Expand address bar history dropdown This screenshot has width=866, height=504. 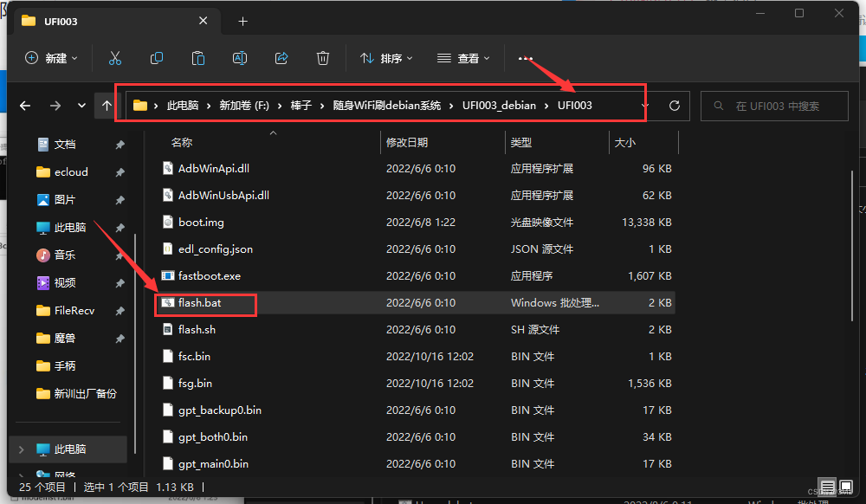[645, 106]
